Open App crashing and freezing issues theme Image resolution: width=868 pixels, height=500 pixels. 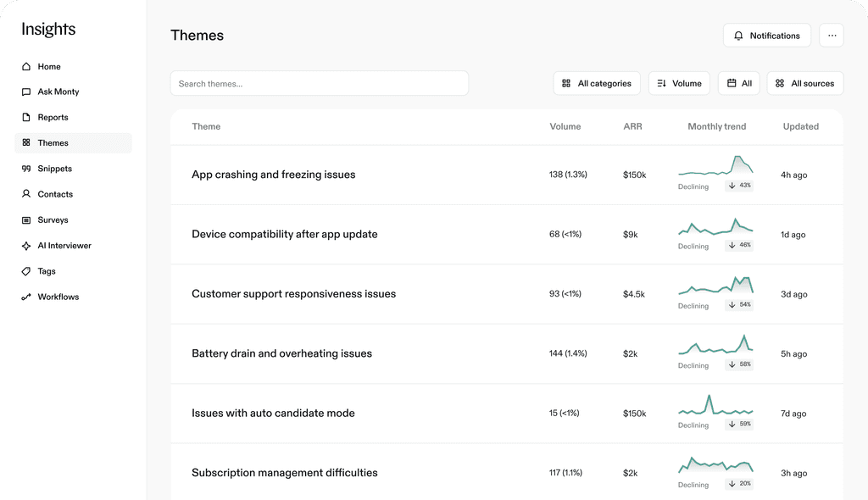(x=274, y=175)
